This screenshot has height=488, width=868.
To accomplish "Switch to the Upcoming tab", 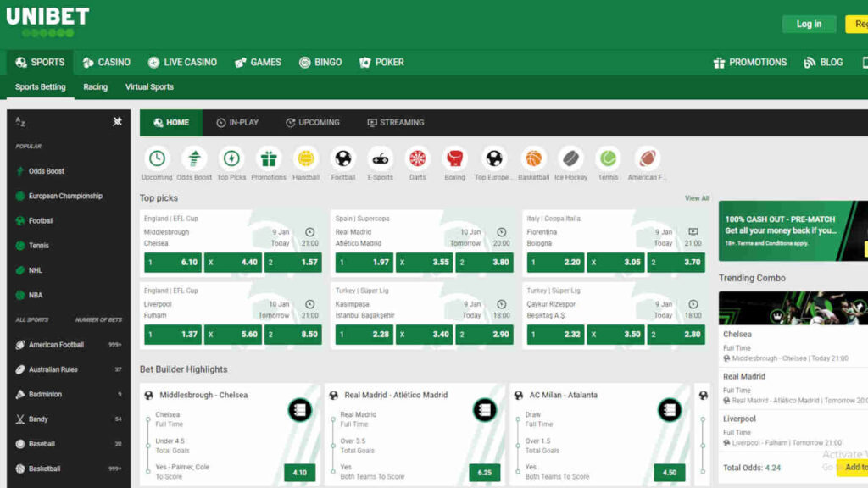I will 313,122.
